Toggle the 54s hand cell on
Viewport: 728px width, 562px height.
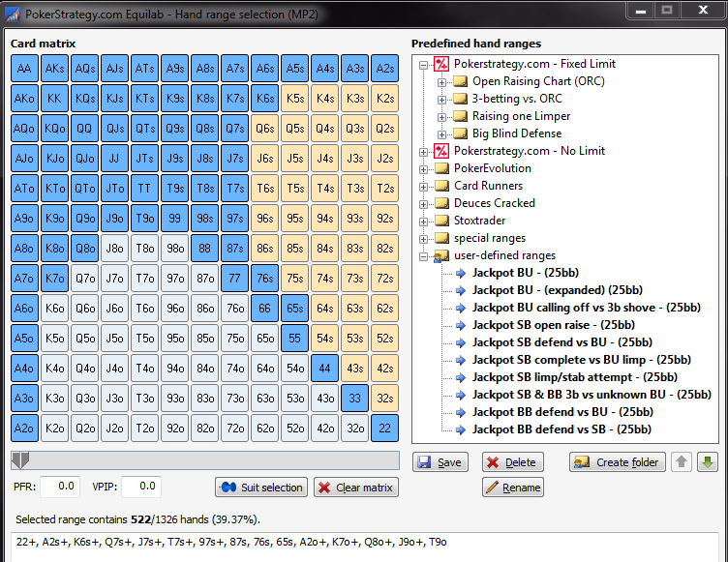coord(325,339)
